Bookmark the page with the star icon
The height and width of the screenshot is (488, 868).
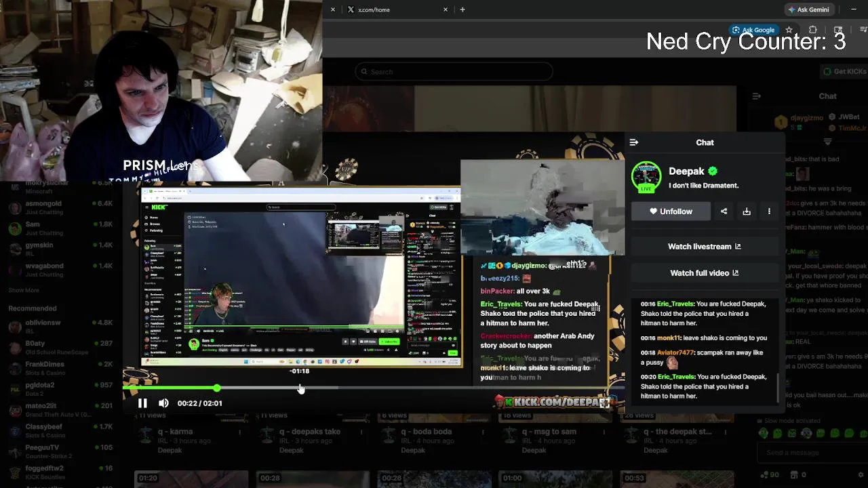pyautogui.click(x=789, y=30)
